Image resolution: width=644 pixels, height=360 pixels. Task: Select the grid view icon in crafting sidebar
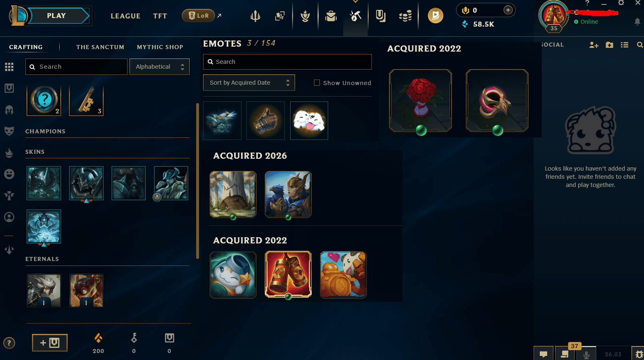click(9, 67)
